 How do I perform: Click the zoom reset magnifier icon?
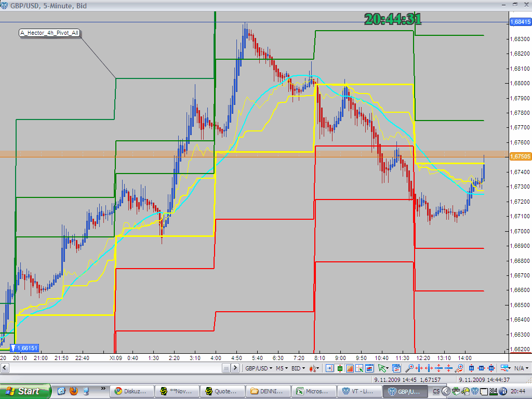[459, 368]
